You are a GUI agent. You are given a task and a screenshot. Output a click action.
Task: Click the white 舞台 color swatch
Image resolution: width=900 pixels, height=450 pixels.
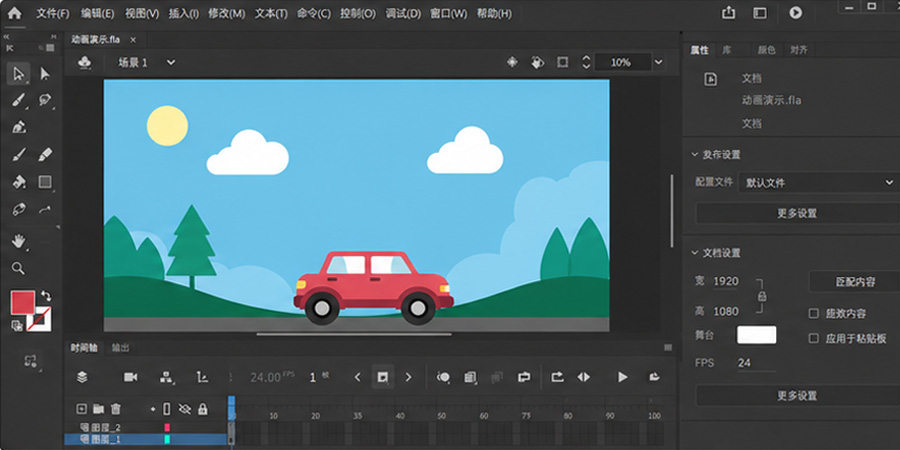pyautogui.click(x=757, y=335)
